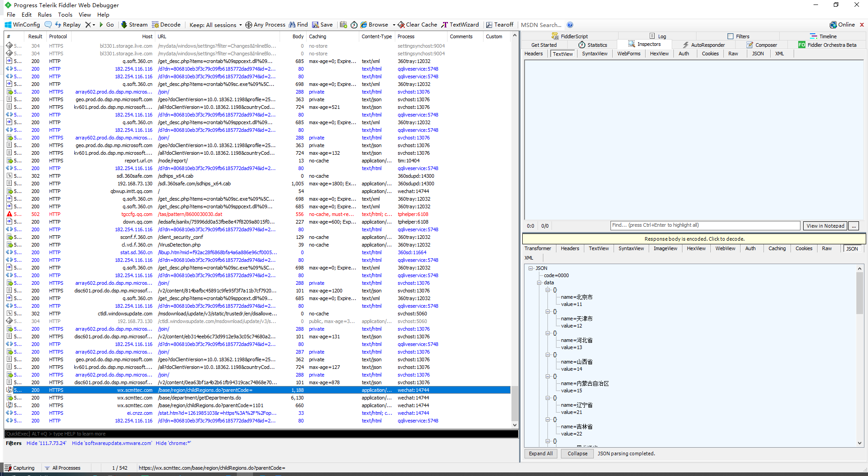Toggle Decode mode in the toolbar
The width and height of the screenshot is (868, 476).
coord(166,25)
